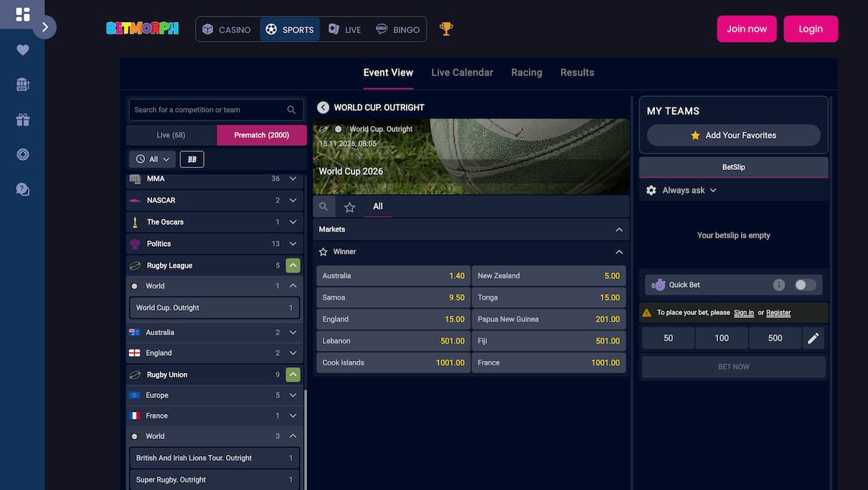Click the Join now button

(746, 29)
